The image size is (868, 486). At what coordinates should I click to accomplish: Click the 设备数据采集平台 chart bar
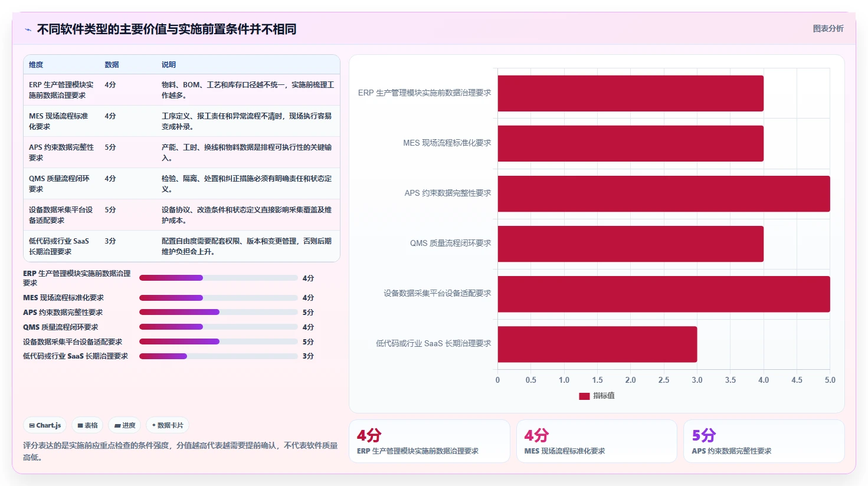[664, 294]
